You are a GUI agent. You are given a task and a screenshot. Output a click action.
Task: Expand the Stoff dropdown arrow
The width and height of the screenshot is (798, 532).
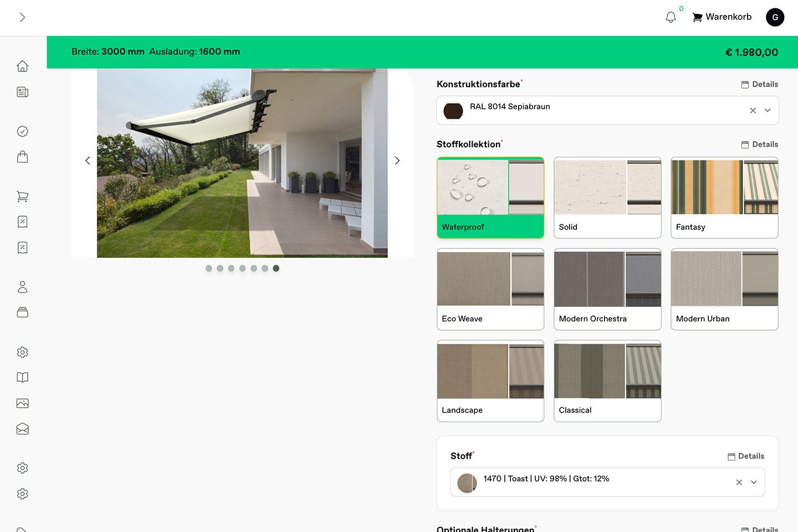coord(754,482)
